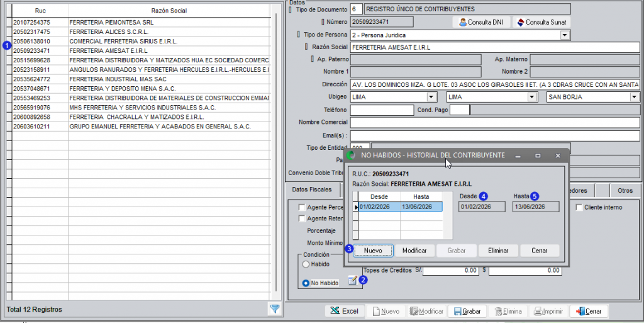Image resolution: width=644 pixels, height=323 pixels.
Task: Close the main form with the bottom Cerrar button
Action: (589, 312)
